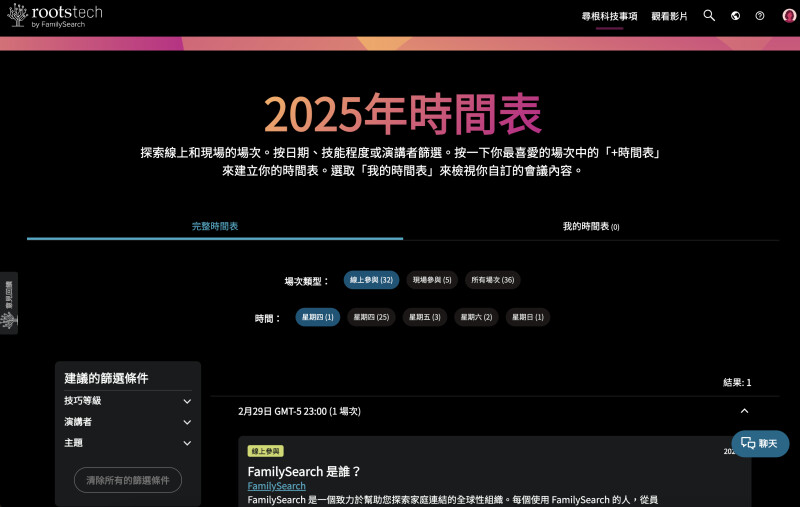Click the 結果: 1 results count
800x507 pixels.
point(737,383)
